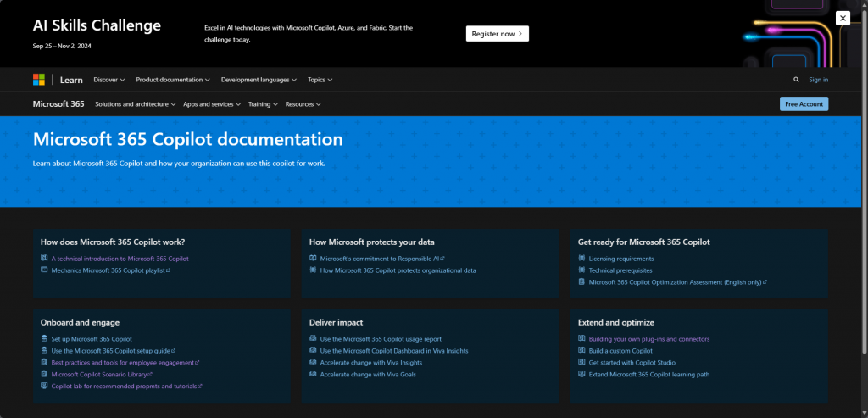Expand the Discover dropdown menu
Image resolution: width=868 pixels, height=418 pixels.
pyautogui.click(x=109, y=80)
